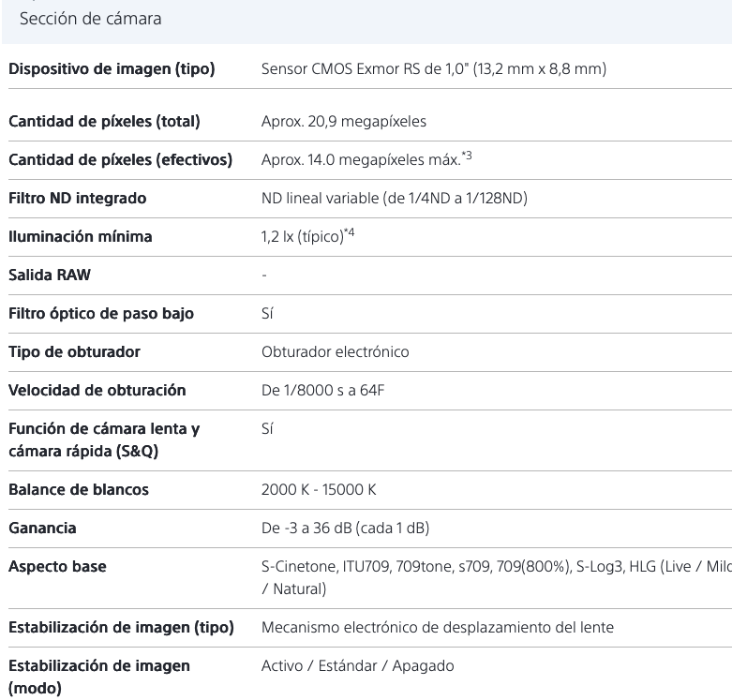The width and height of the screenshot is (732, 700).
Task: Click the Sensor CMOS Exmor RS value
Action: [433, 69]
